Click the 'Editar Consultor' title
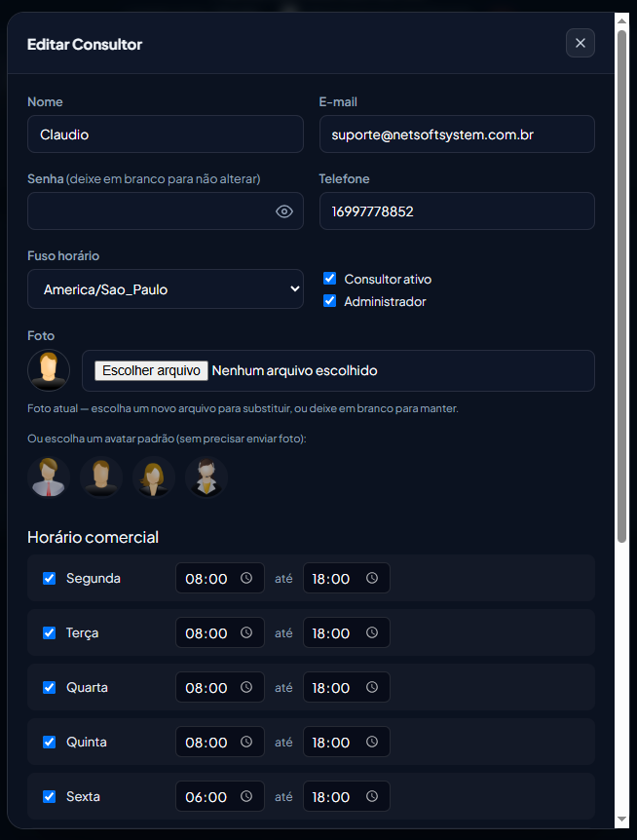This screenshot has height=840, width=637. coord(85,45)
